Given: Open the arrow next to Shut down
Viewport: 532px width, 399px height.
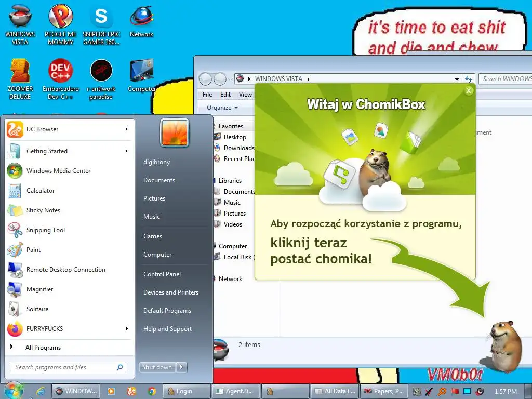Looking at the screenshot, I should click(x=181, y=367).
